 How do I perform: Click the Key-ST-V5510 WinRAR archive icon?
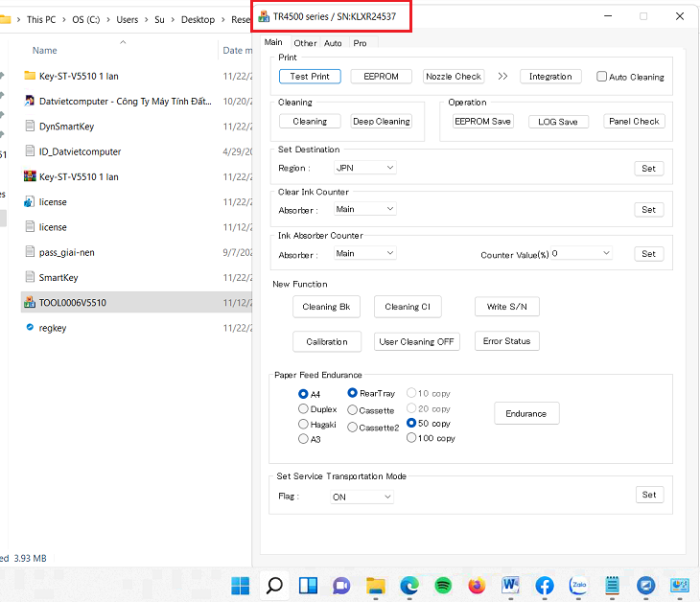30,176
